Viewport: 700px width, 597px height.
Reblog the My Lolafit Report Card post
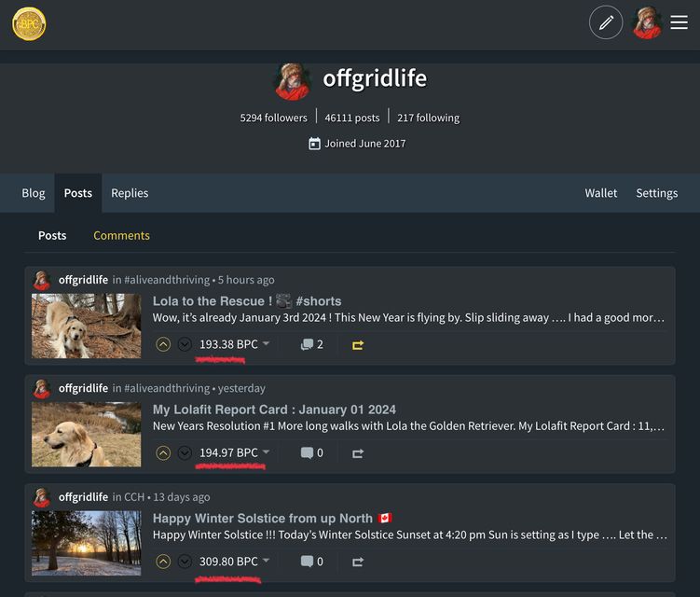(358, 453)
